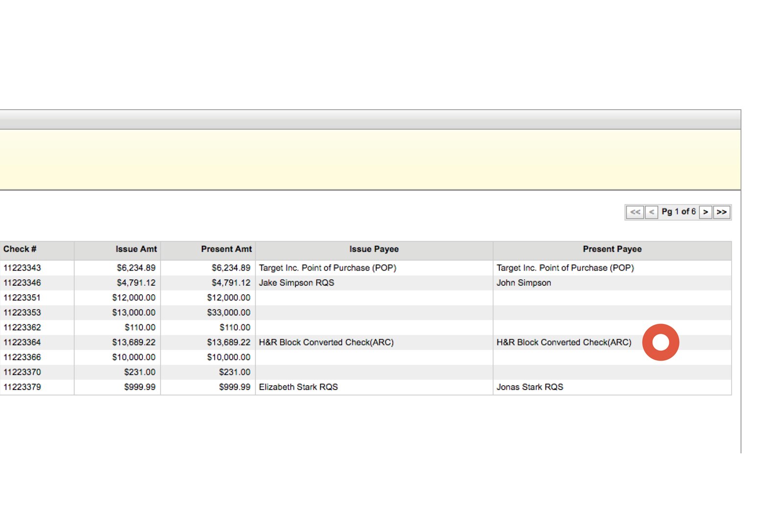Select the Target Inc. Point of Purchase row
This screenshot has width=759, height=532.
[x=326, y=268]
